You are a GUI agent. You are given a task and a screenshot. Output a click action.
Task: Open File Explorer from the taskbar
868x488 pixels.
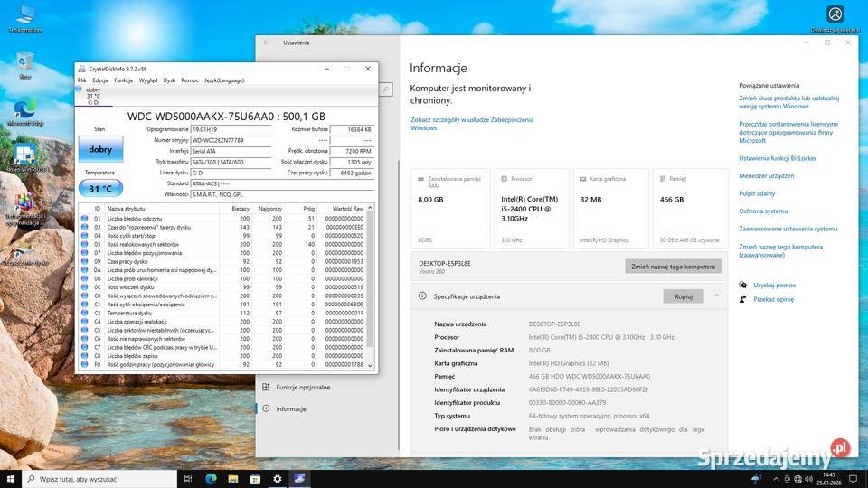233,479
